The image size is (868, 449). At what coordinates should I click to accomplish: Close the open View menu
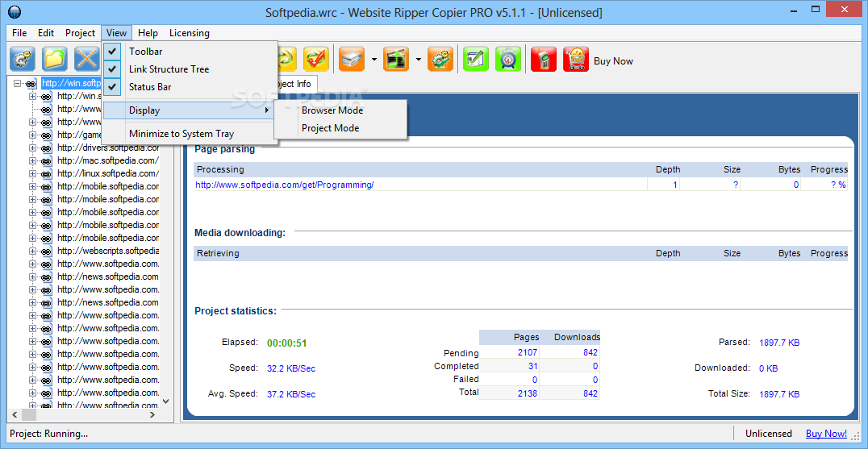point(117,32)
